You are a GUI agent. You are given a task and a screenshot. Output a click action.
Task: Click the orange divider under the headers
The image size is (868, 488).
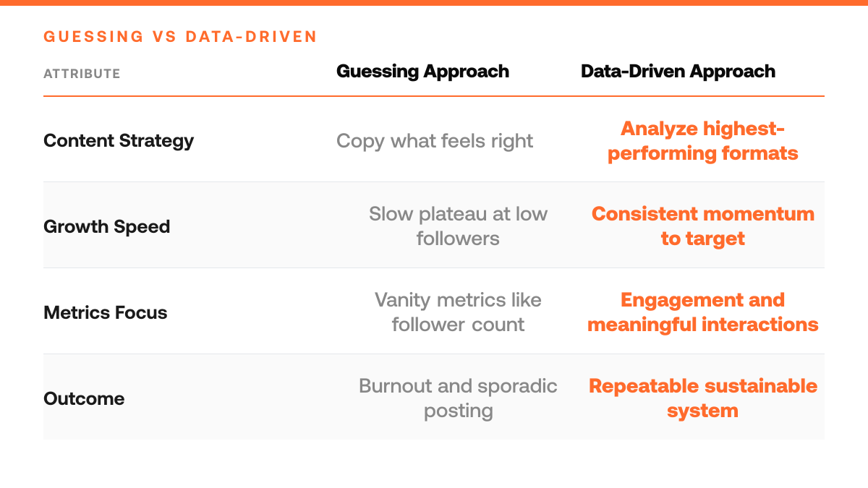434,96
